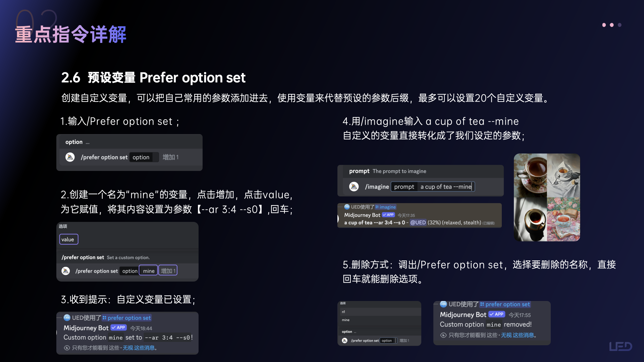
Task: Open the bottom-right floral tea thumbnail
Action: click(563, 219)
